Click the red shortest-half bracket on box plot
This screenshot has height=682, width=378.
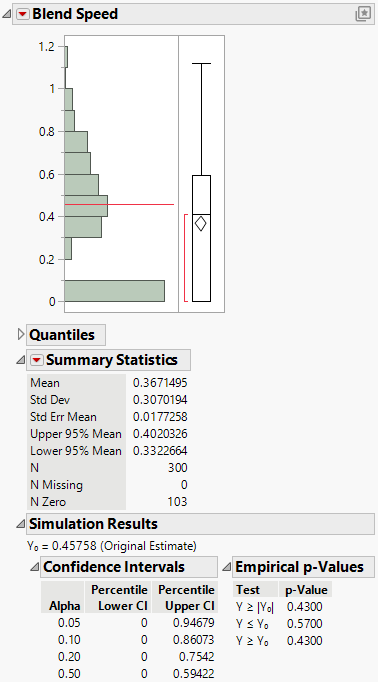point(185,257)
